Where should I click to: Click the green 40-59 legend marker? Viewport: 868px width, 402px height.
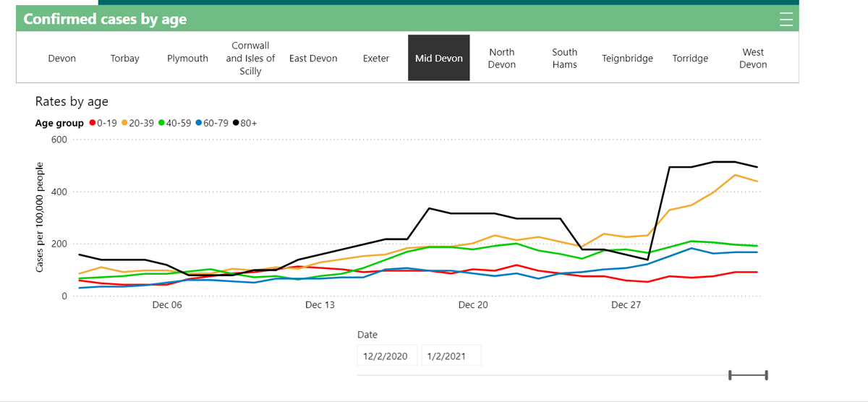pyautogui.click(x=162, y=123)
